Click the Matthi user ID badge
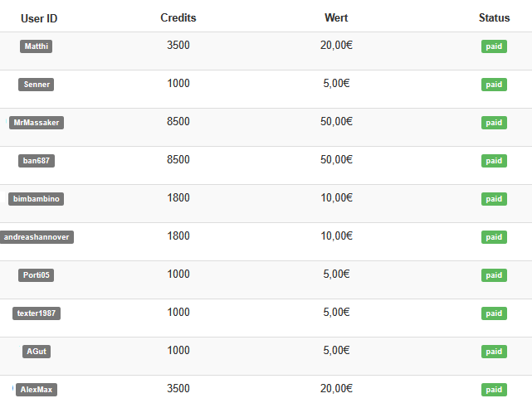The image size is (532, 408). tap(36, 46)
